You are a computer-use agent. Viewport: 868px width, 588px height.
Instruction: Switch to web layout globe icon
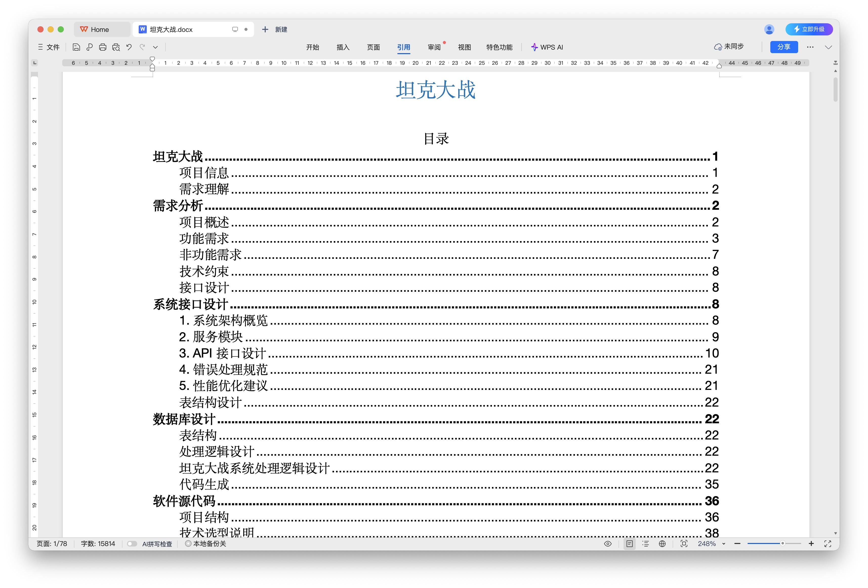(x=662, y=543)
